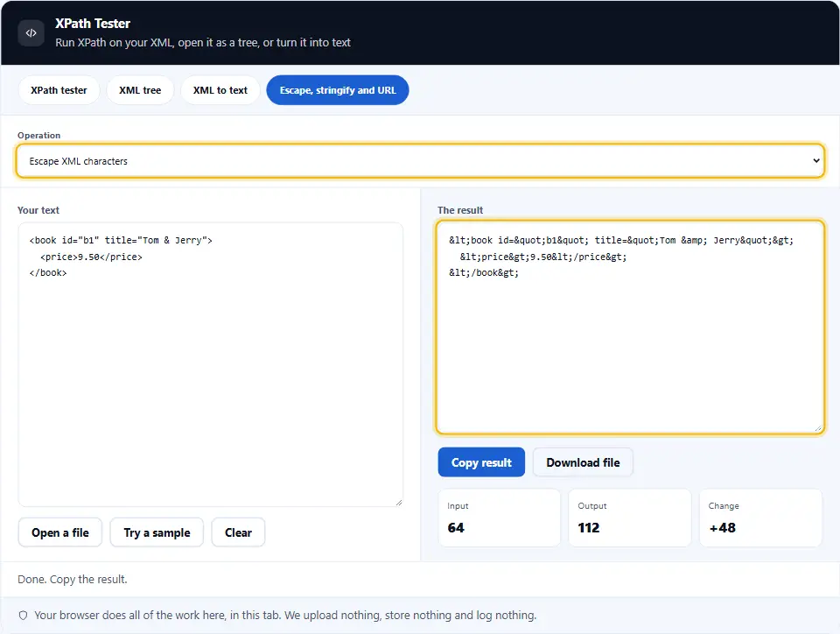The width and height of the screenshot is (840, 634).
Task: Click the 'Run XPath on your XML' subtitle
Action: (x=202, y=42)
